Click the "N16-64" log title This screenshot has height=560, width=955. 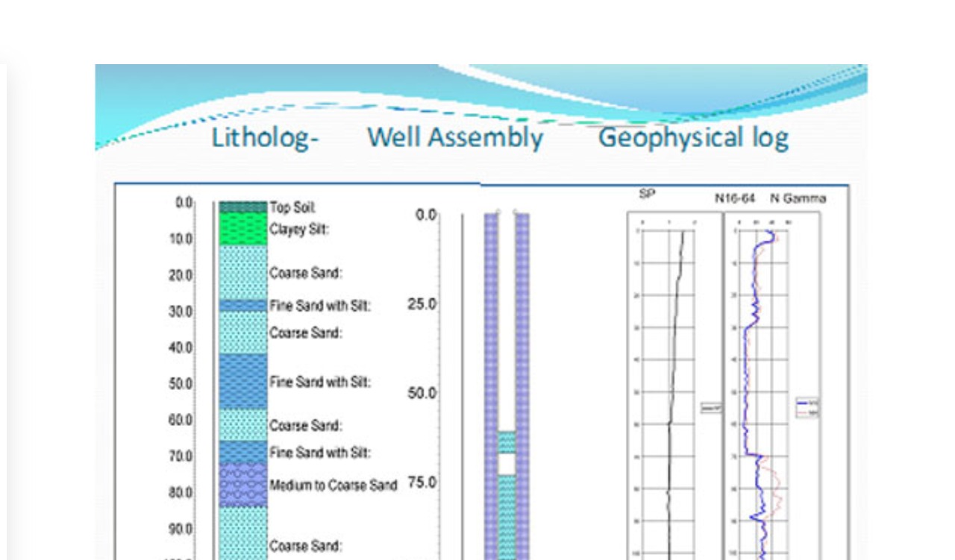735,199
